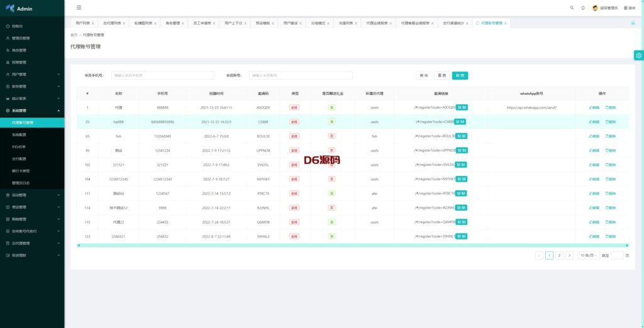This screenshot has height=328, width=644.
Task: Edit the row with ID 104
Action: click(x=594, y=179)
